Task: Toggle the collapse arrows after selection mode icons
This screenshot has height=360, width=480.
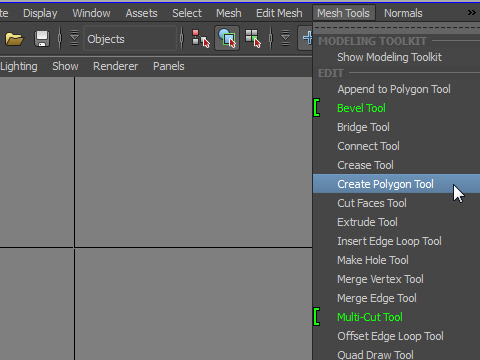Action: [x=286, y=39]
